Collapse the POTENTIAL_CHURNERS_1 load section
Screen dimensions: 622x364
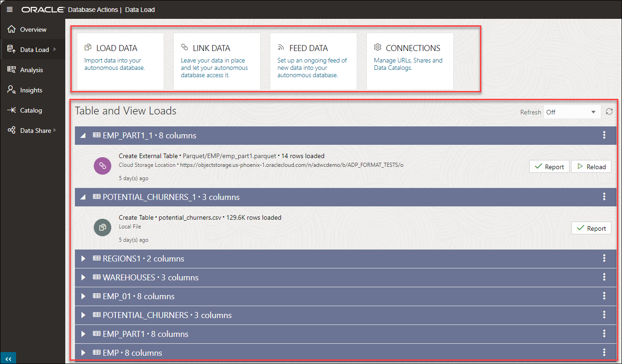click(x=83, y=197)
